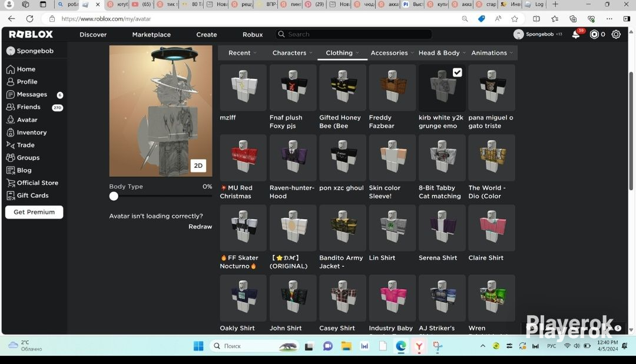Equip the Serena Shirt thumbnail

pyautogui.click(x=442, y=228)
